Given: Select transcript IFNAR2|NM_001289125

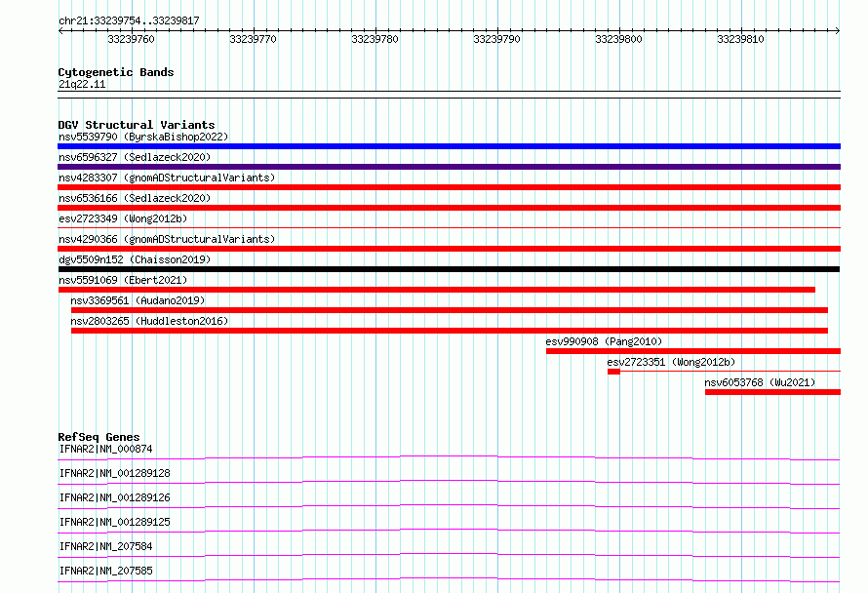Looking at the screenshot, I should (x=114, y=522).
